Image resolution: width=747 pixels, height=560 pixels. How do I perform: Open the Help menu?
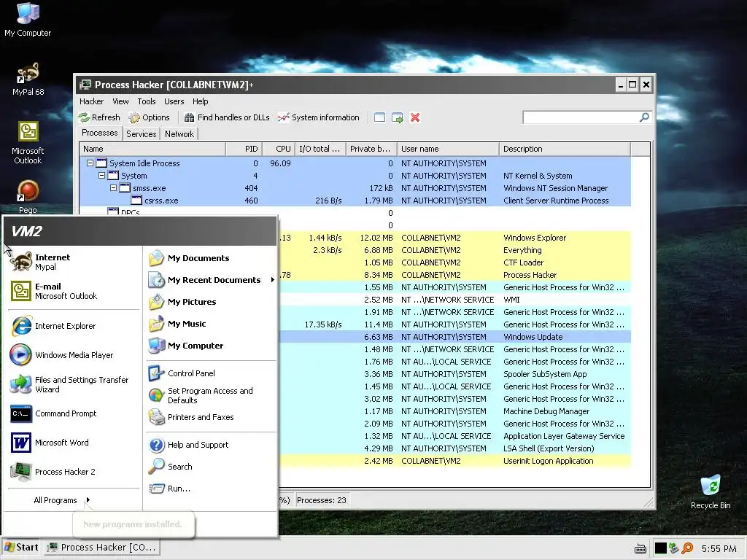tap(200, 101)
